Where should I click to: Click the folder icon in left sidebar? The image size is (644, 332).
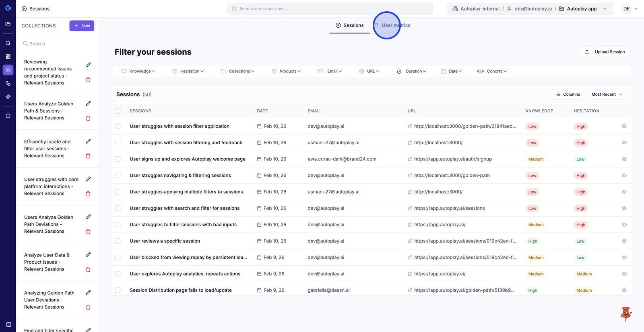[x=8, y=24]
